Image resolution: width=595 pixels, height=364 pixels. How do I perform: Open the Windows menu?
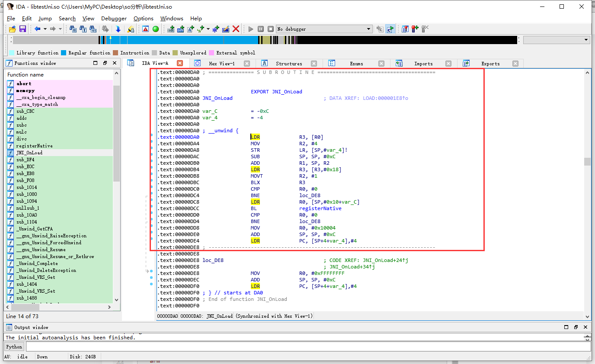(172, 19)
